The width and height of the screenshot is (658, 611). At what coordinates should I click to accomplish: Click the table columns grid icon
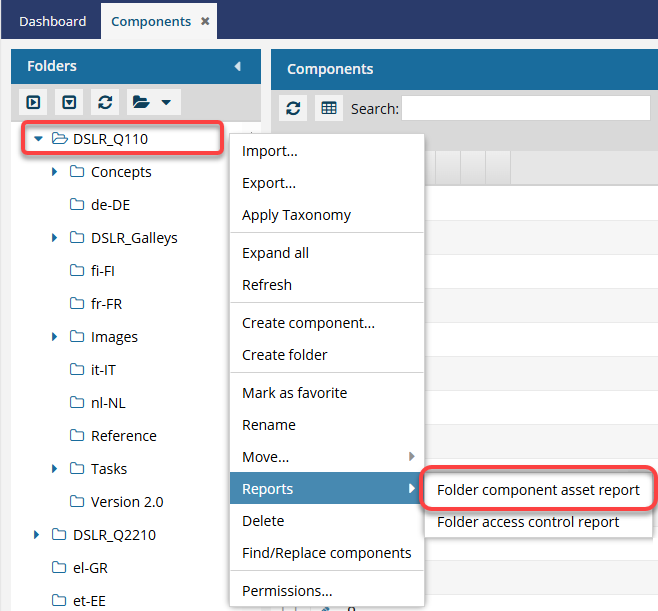click(x=328, y=109)
